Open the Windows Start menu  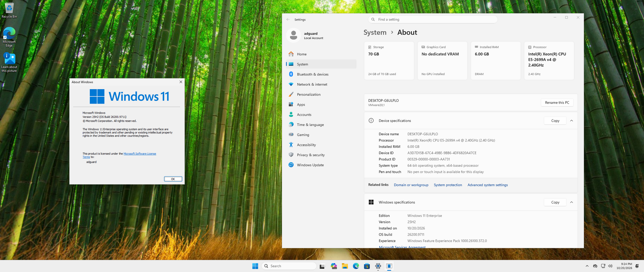(x=255, y=266)
